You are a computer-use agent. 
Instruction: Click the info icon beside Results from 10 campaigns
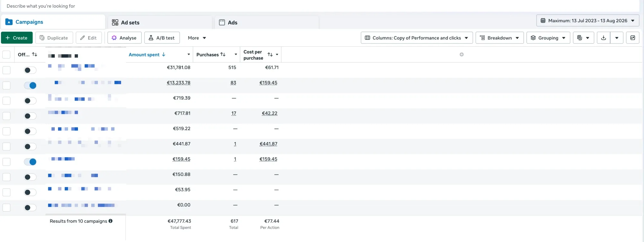(x=110, y=221)
